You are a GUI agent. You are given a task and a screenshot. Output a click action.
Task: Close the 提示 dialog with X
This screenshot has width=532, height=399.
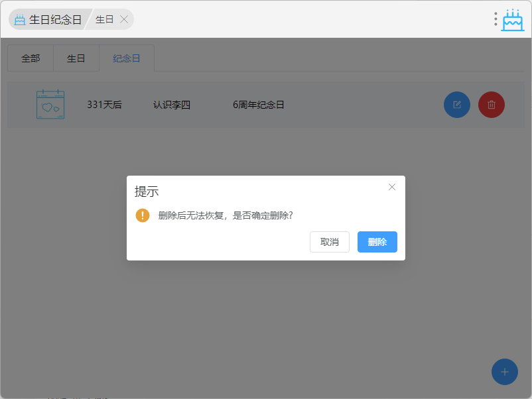(392, 187)
